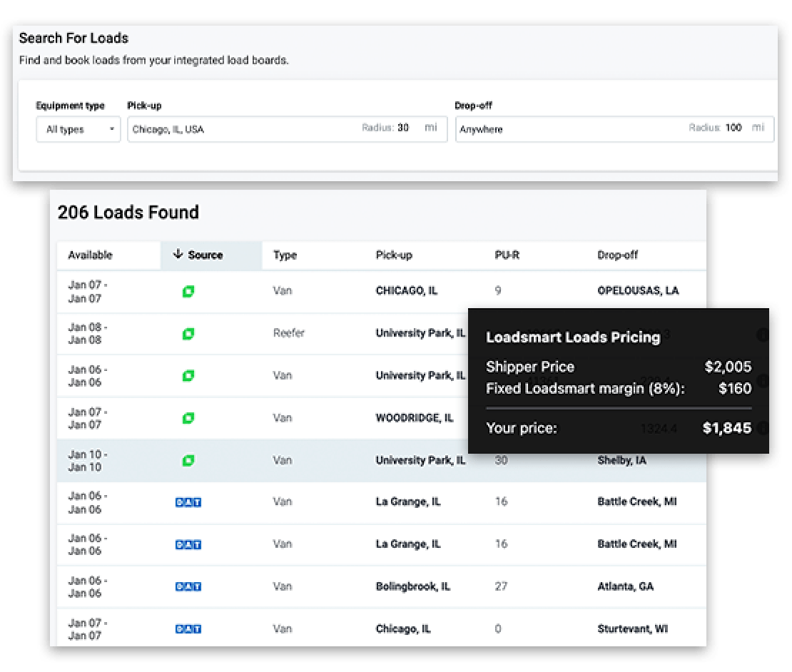
Task: Sort by the PU-R column header
Action: [507, 255]
